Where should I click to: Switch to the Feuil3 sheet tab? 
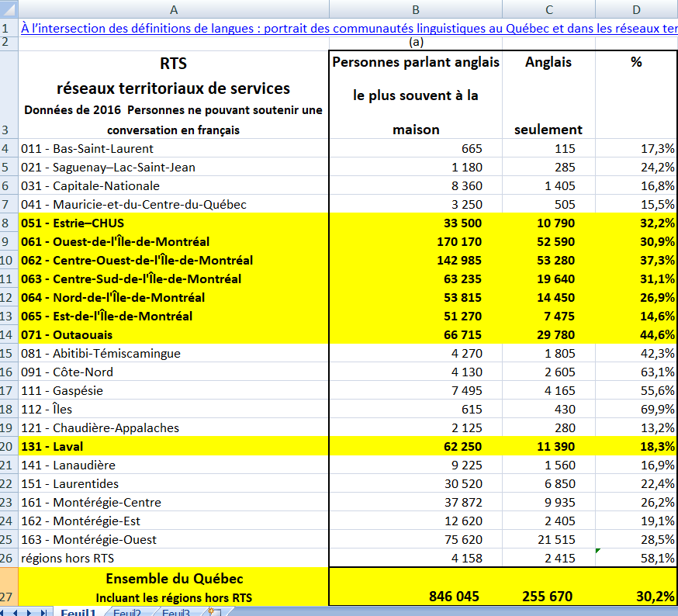click(176, 613)
